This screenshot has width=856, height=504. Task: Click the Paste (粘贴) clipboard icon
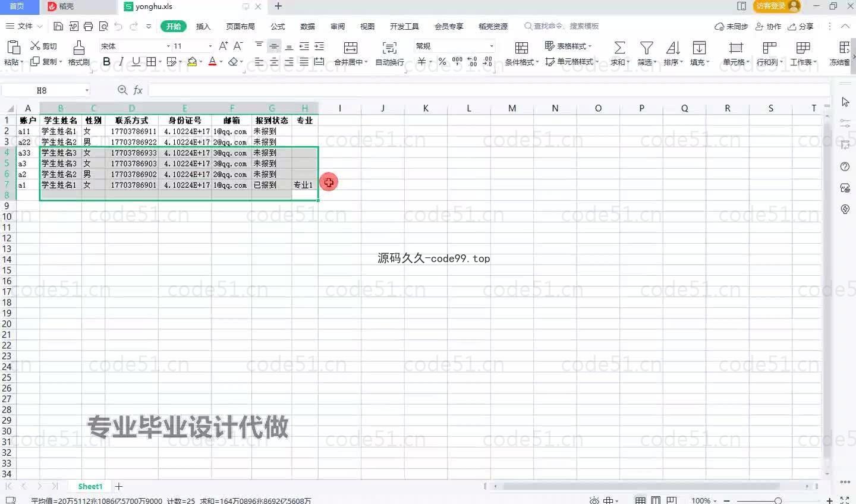click(x=13, y=48)
